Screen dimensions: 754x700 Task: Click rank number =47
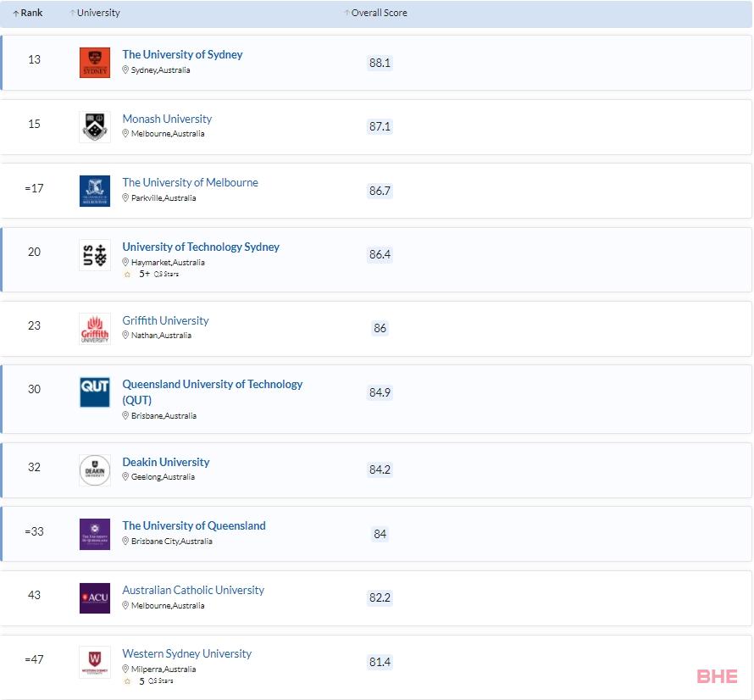tap(34, 659)
